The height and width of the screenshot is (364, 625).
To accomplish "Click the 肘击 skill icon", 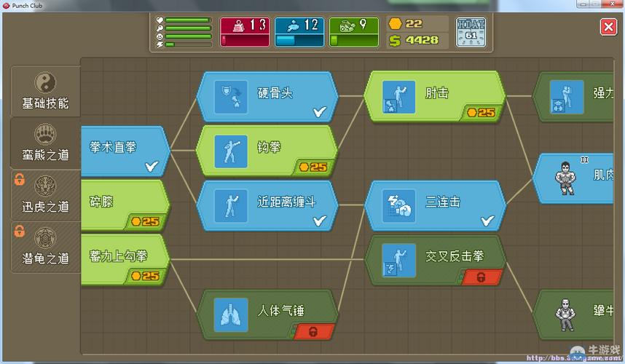I will click(x=398, y=97).
